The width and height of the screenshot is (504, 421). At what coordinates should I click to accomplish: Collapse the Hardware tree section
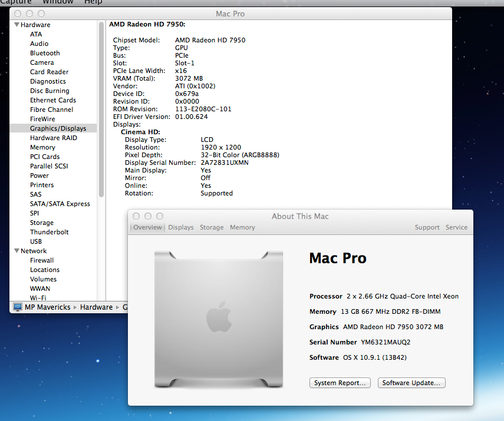[17, 25]
